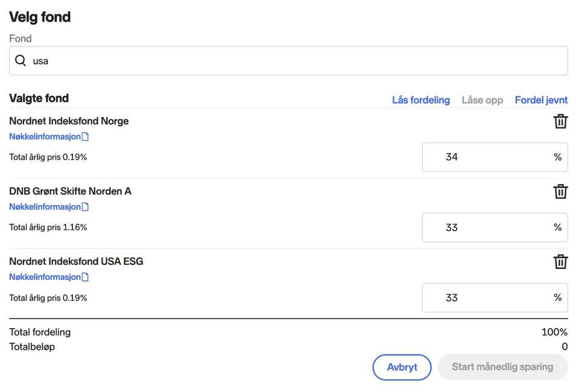This screenshot has height=392, width=579.
Task: Click Lås fordeling link
Action: tap(421, 100)
